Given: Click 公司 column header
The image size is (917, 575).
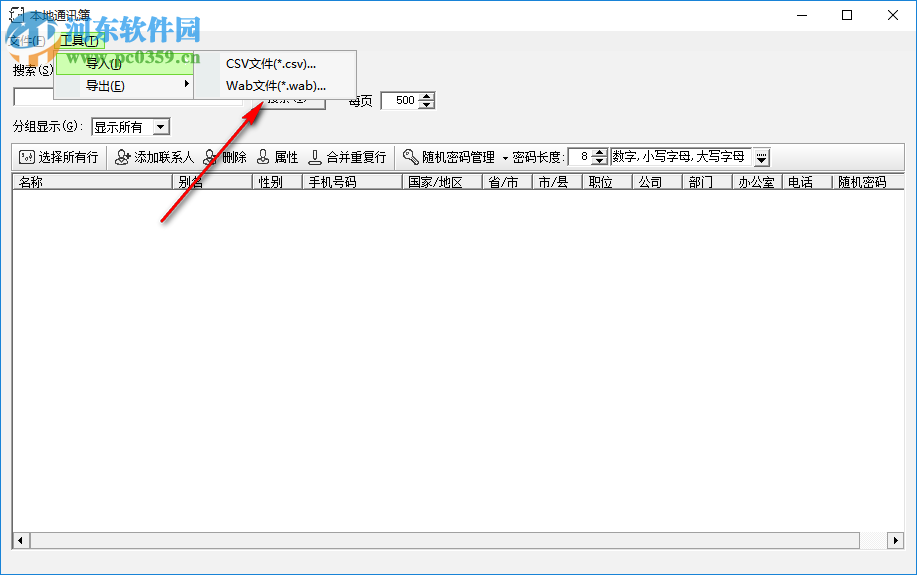Looking at the screenshot, I should click(657, 183).
